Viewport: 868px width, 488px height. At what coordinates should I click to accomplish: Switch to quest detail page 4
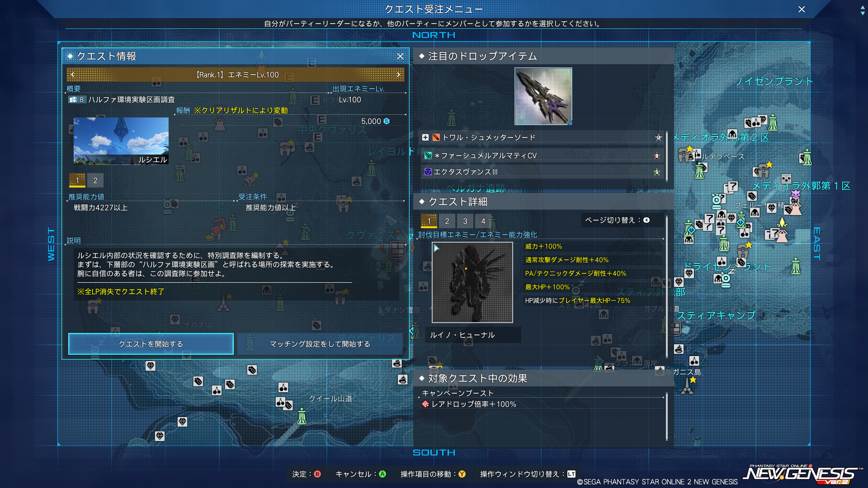[x=483, y=221]
